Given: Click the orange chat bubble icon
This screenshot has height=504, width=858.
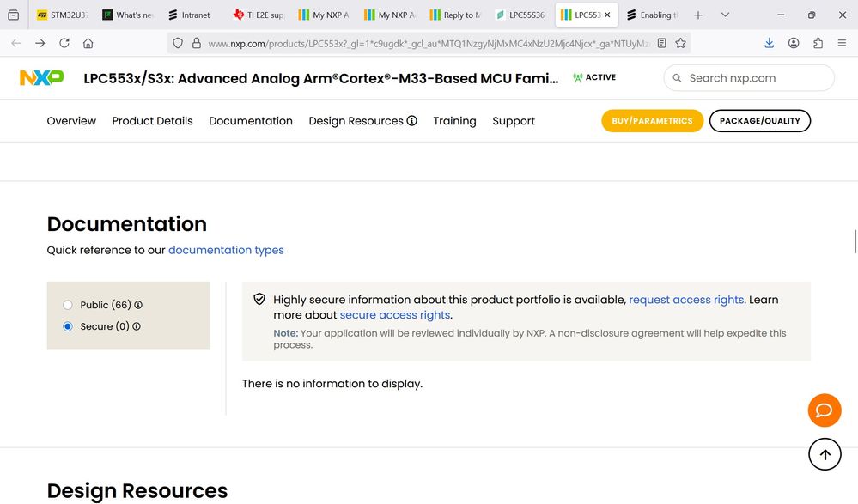Looking at the screenshot, I should [x=824, y=410].
